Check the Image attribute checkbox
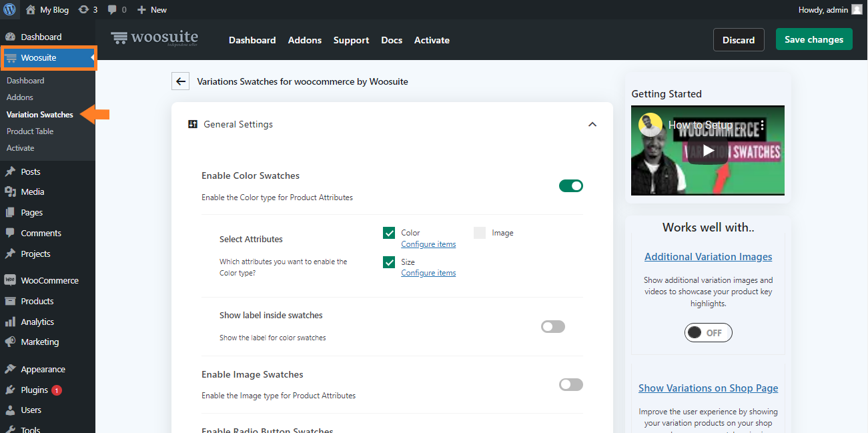The width and height of the screenshot is (868, 433). tap(480, 233)
